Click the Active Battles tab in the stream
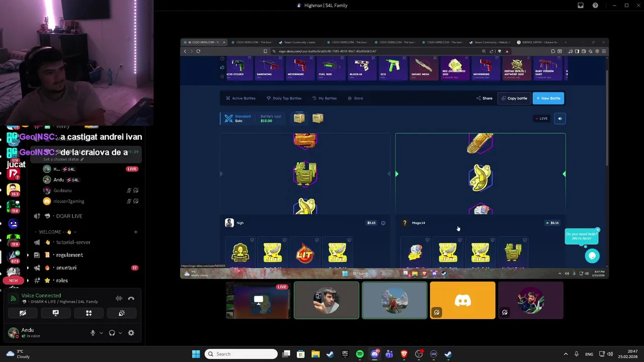Image resolution: width=644 pixels, height=362 pixels. tap(240, 98)
